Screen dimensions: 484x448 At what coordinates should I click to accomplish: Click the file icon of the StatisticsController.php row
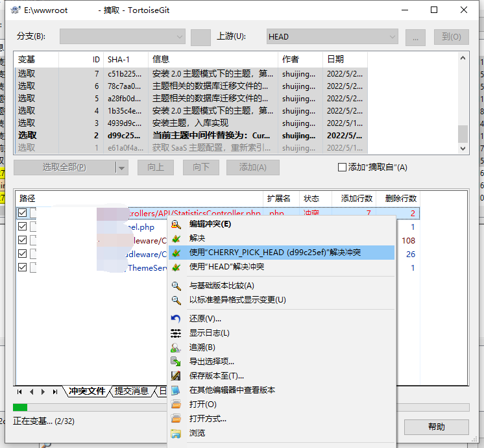point(33,213)
